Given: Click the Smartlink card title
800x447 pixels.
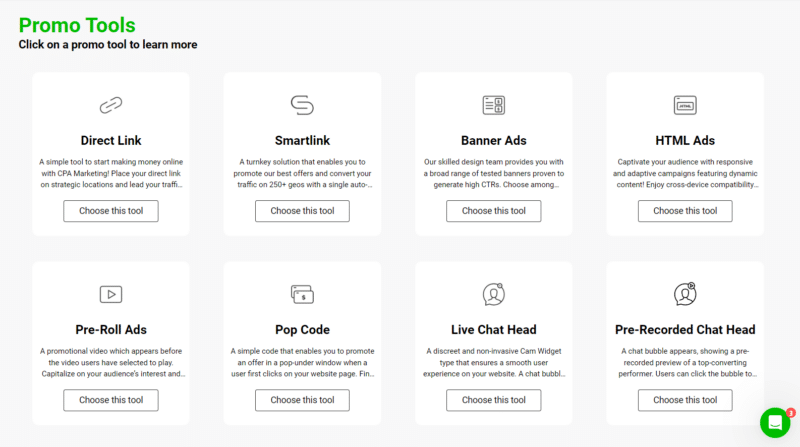Looking at the screenshot, I should (x=302, y=140).
